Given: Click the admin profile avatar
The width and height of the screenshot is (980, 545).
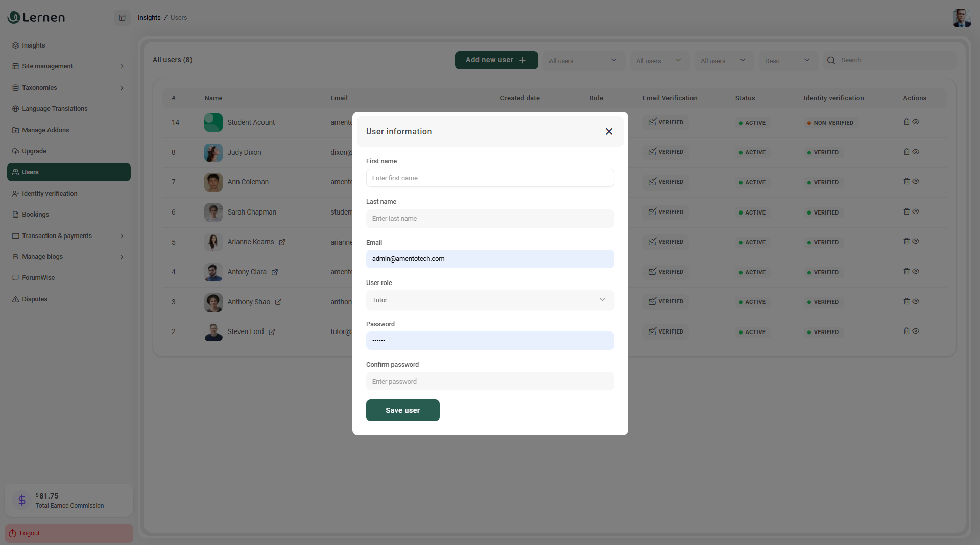Looking at the screenshot, I should 961,18.
